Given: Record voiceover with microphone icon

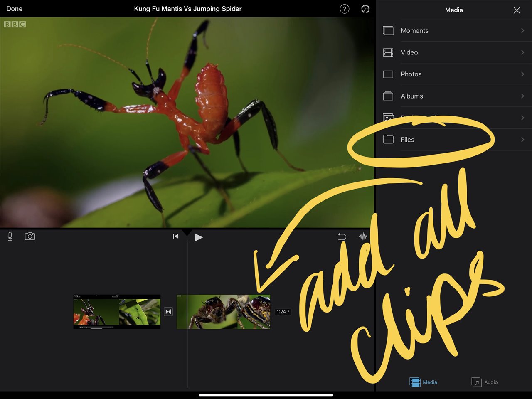Looking at the screenshot, I should point(10,236).
